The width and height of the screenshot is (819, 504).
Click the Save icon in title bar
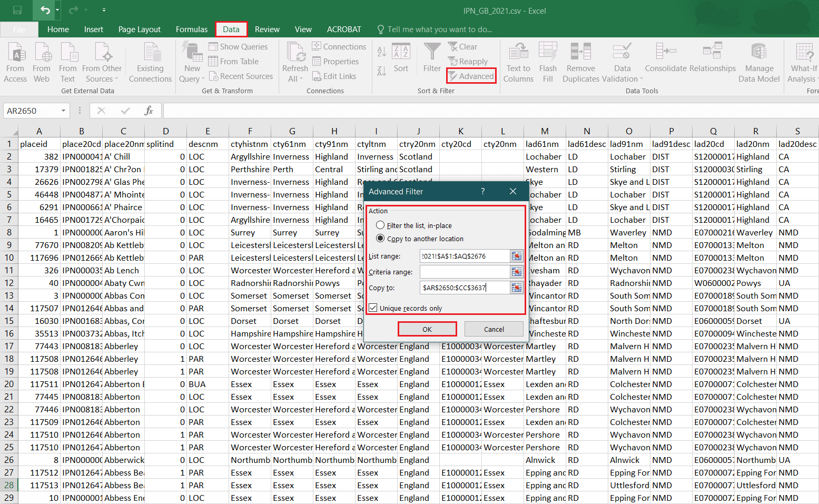[x=17, y=11]
